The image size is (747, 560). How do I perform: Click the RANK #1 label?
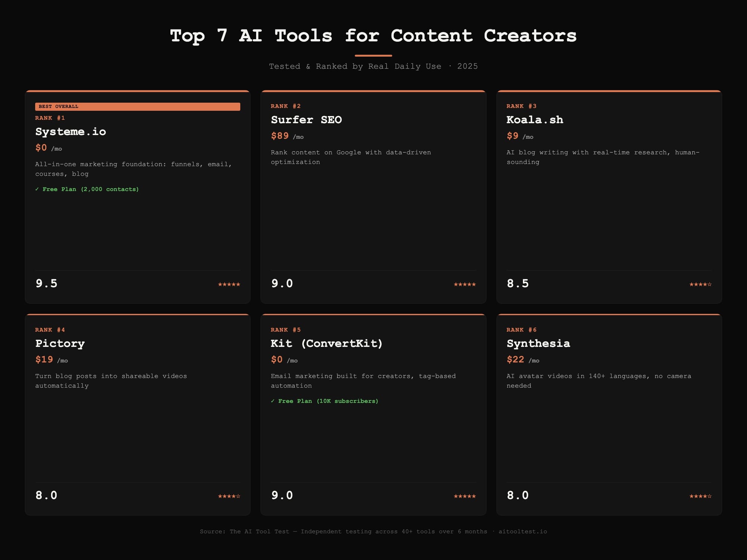point(50,118)
